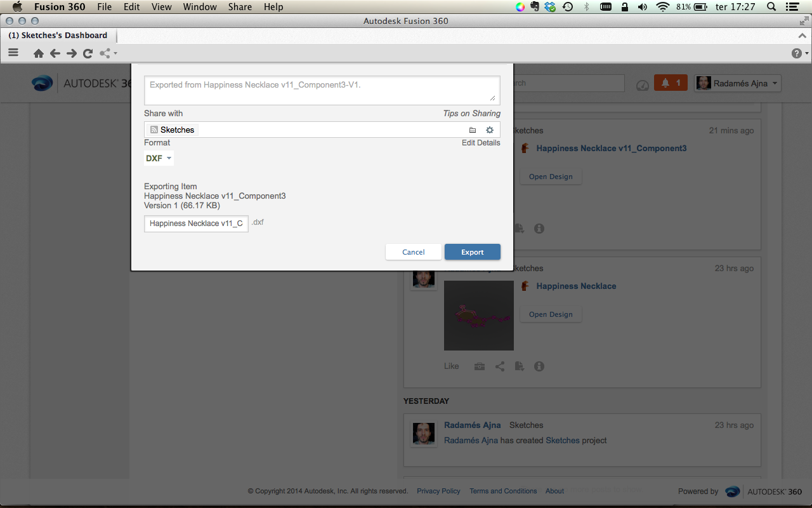Image resolution: width=812 pixels, height=508 pixels.
Task: Open the DXF format dropdown
Action: (159, 158)
